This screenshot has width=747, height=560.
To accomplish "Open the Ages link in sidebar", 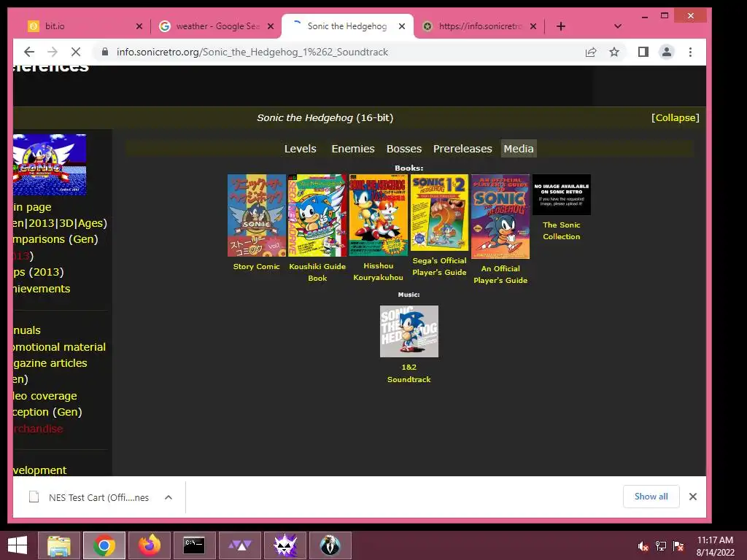I will (x=90, y=223).
